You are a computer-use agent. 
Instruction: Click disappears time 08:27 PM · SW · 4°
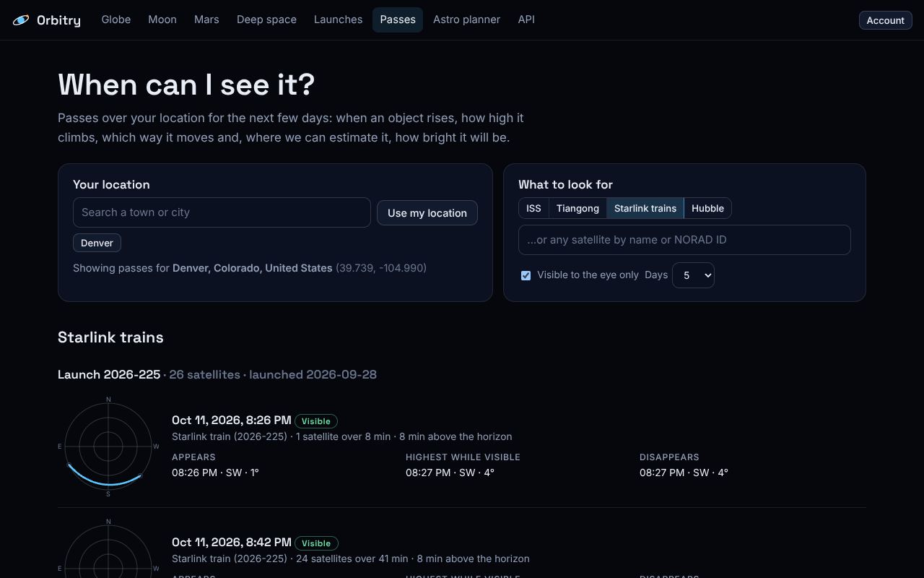(x=684, y=473)
